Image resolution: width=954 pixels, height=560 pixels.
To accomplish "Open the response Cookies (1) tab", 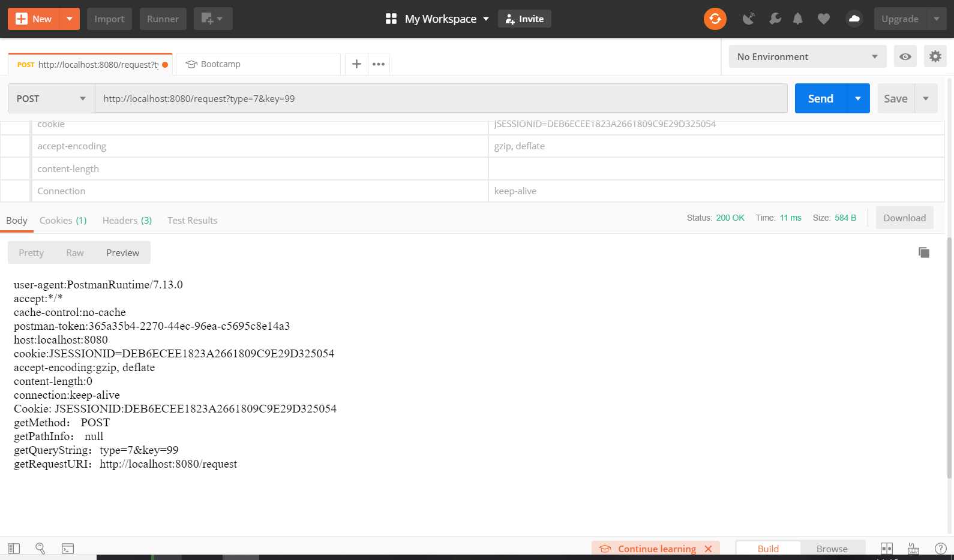I will (63, 220).
